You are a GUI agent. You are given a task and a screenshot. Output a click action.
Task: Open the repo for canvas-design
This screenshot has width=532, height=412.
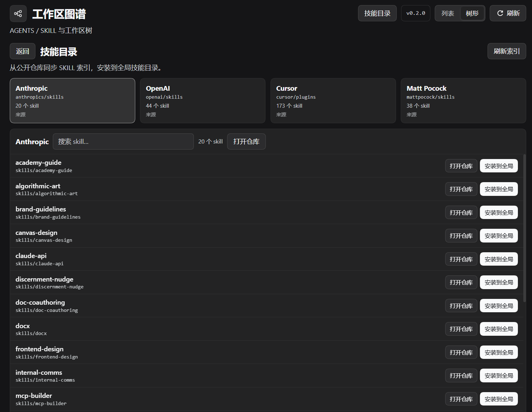[461, 236]
